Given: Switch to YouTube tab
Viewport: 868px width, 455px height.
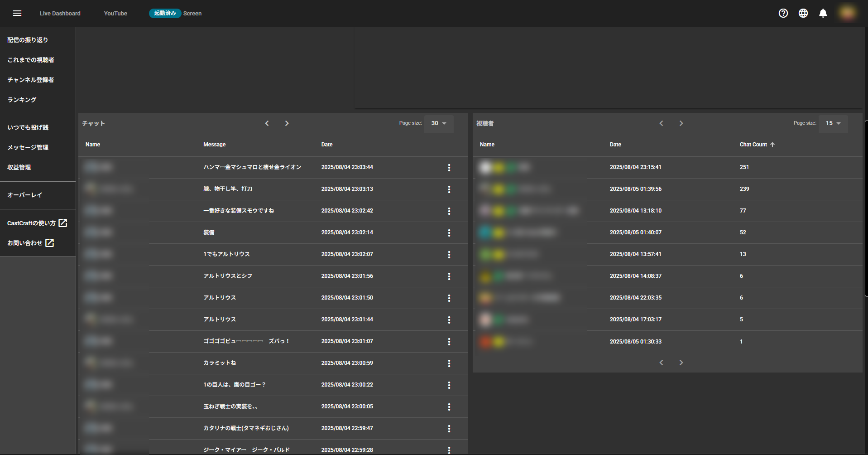Looking at the screenshot, I should click(115, 14).
